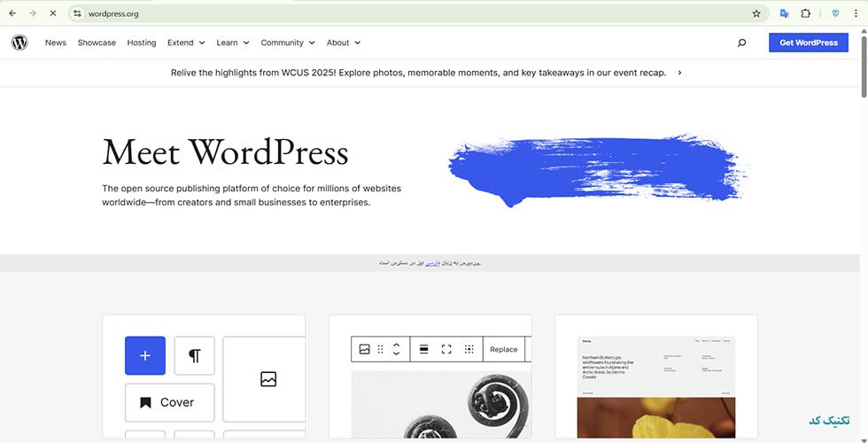Viewport: 868px width, 443px height.
Task: Click the drag handle dots in block toolbar
Action: [x=380, y=349]
